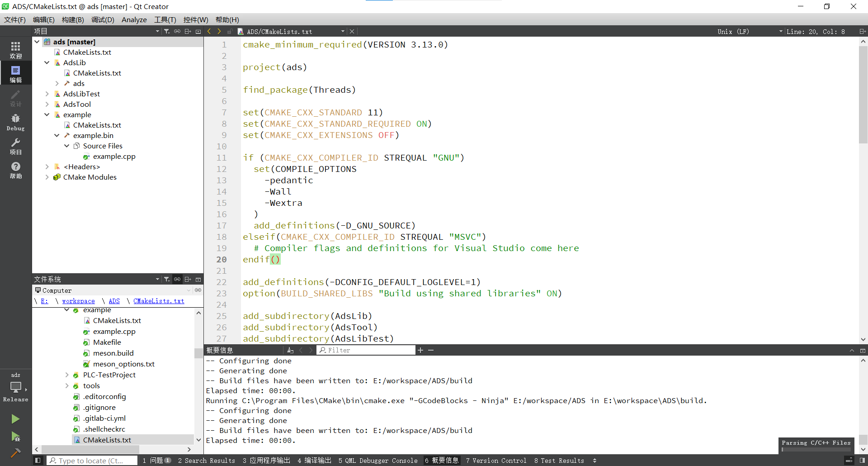
Task: Build project with the hammer icon
Action: [15, 453]
